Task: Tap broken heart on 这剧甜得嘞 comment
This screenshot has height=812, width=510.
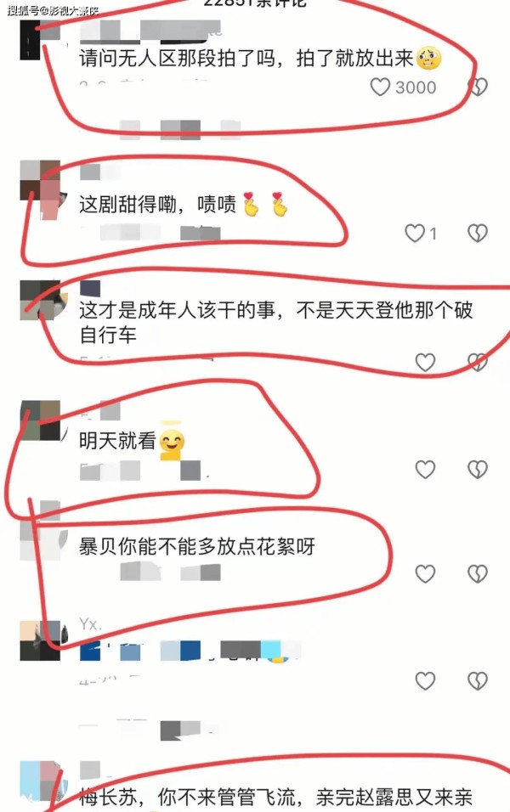Action: click(x=478, y=233)
